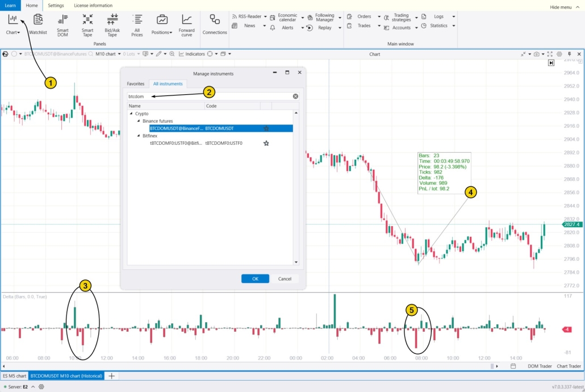Confirm instrument selection with OK
The image size is (585, 392).
point(254,278)
